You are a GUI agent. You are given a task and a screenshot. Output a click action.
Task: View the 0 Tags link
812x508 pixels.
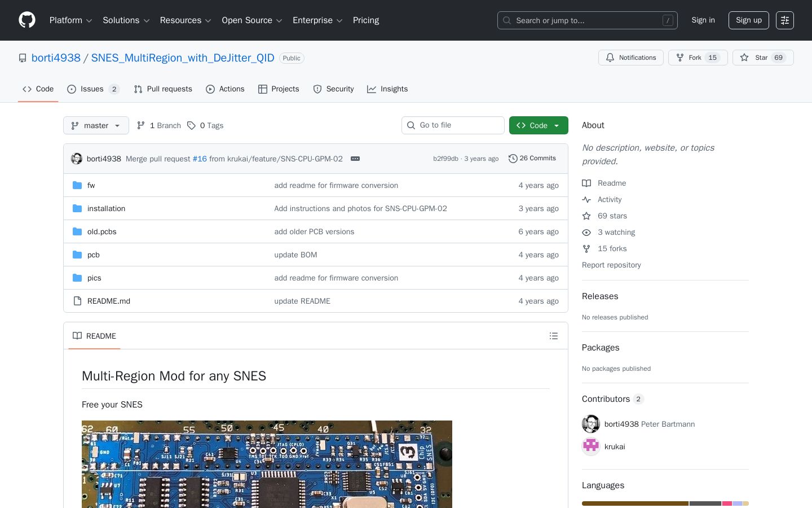coord(205,125)
